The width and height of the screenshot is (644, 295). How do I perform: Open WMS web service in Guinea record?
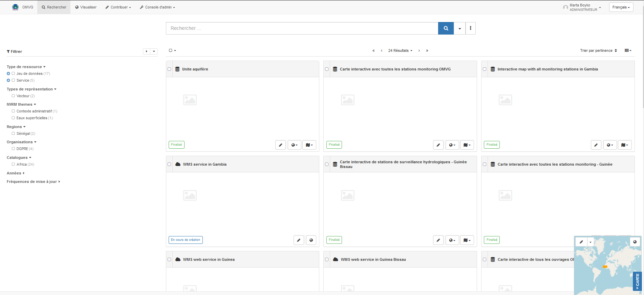[209, 259]
